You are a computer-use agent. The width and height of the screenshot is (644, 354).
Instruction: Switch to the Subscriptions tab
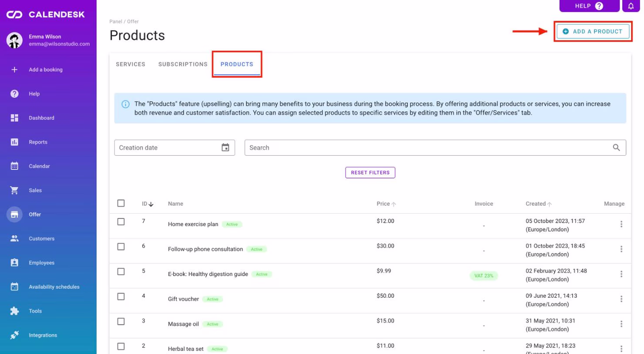tap(183, 64)
